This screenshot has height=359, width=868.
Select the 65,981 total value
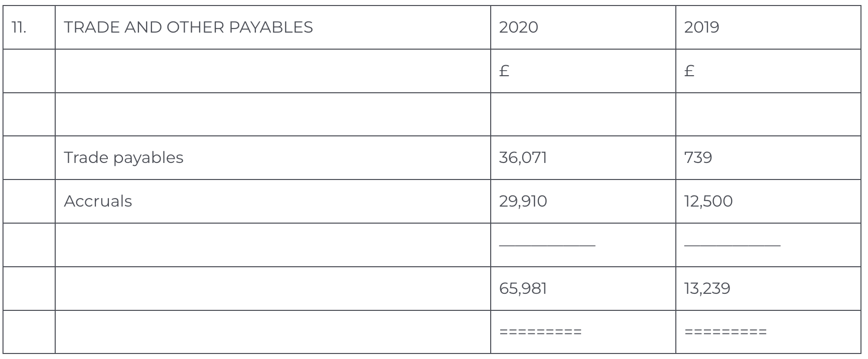pyautogui.click(x=523, y=288)
